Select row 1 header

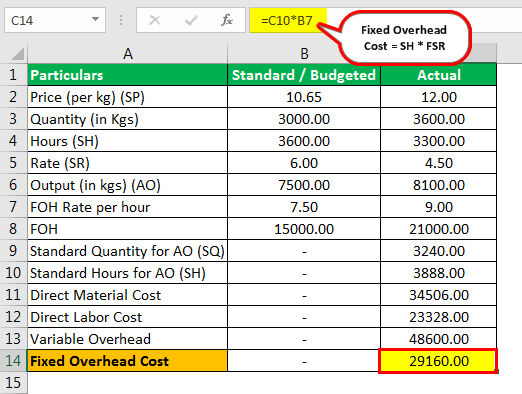[13, 75]
